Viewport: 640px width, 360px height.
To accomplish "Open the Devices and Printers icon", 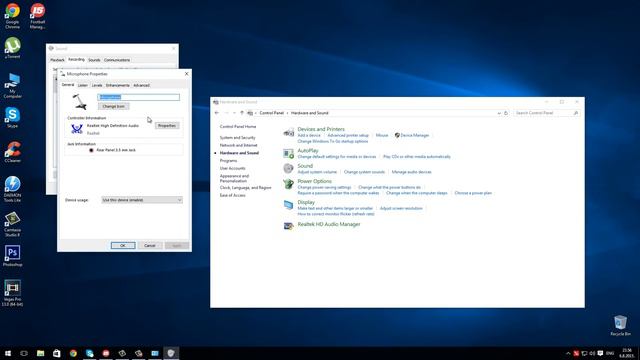I will 289,132.
